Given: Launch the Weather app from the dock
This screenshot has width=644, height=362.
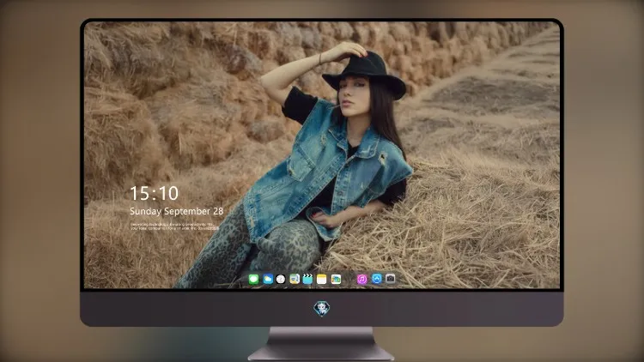Looking at the screenshot, I should [268, 280].
